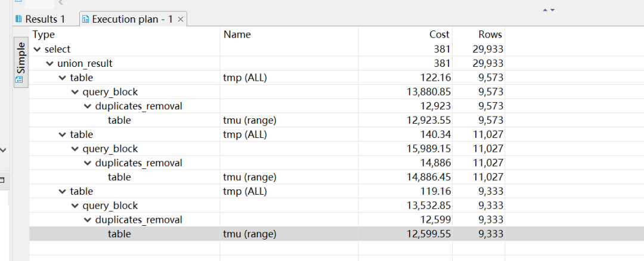
Task: Click 'tmp (ALL)' in the 9,333 rows line
Action: pyautogui.click(x=245, y=191)
